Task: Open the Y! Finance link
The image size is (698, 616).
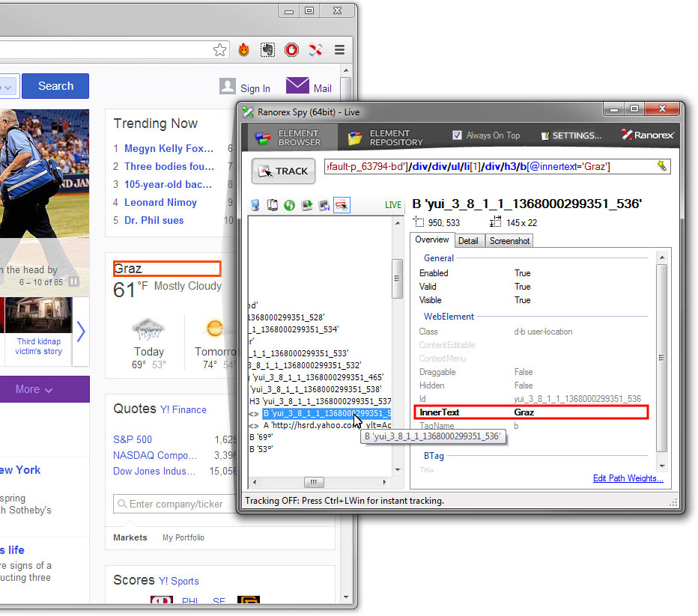Action: click(x=183, y=409)
